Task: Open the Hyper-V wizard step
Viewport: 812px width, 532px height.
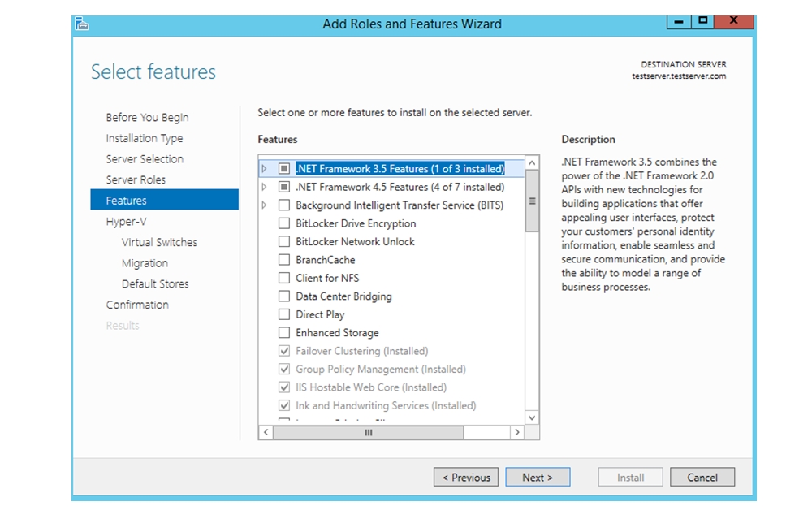Action: click(x=126, y=222)
